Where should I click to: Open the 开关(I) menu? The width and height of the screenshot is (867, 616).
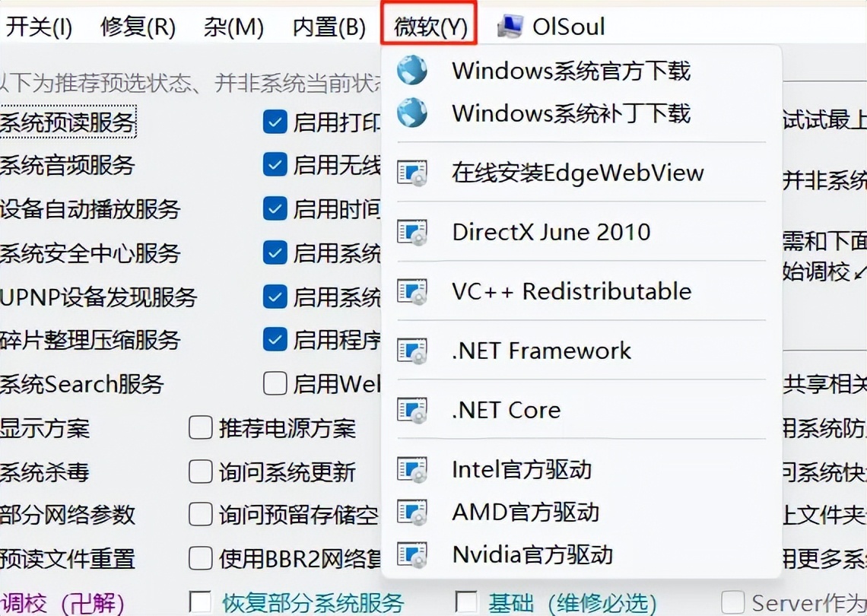(37, 27)
